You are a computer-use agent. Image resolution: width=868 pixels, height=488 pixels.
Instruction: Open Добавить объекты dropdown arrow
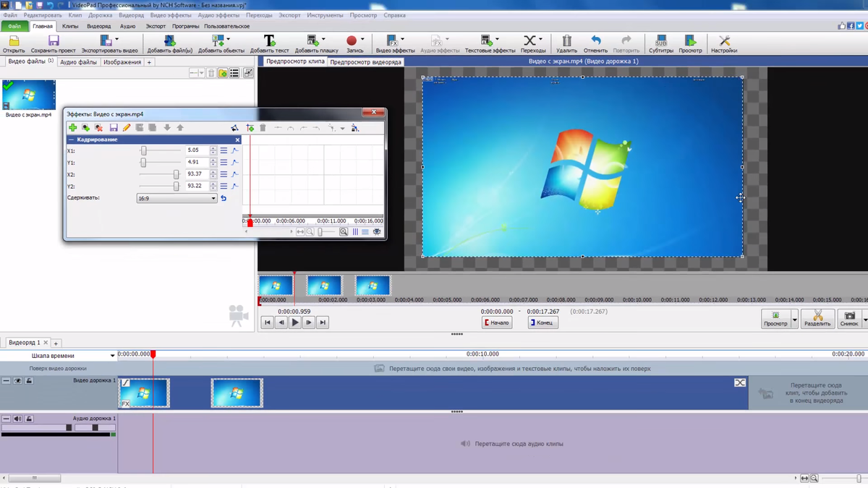pos(229,40)
